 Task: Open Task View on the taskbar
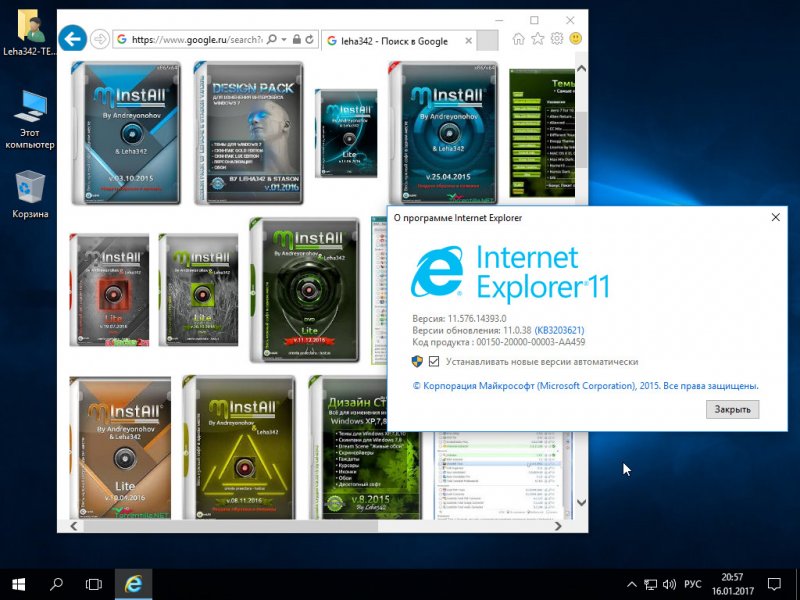pos(94,584)
